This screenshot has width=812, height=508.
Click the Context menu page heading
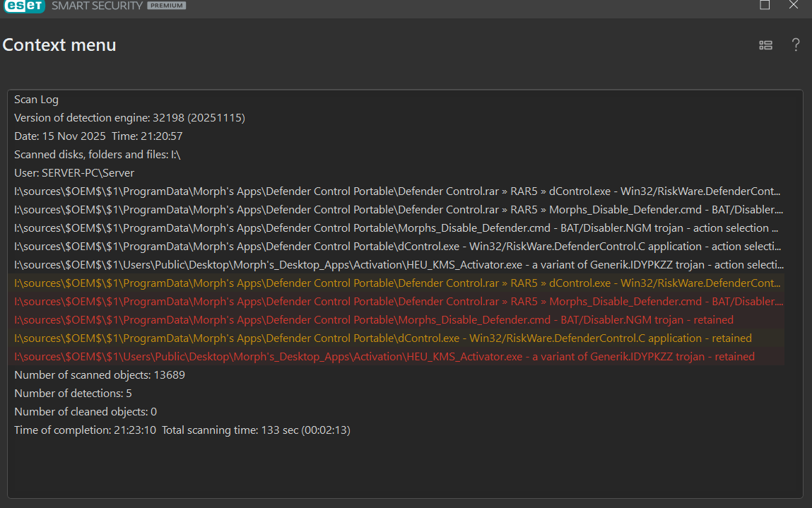(x=59, y=45)
